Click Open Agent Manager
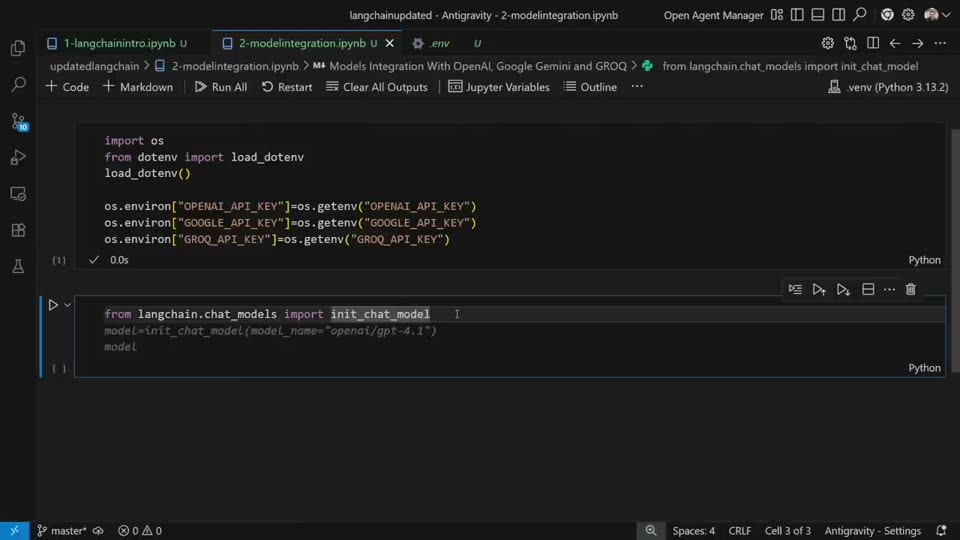 point(713,15)
